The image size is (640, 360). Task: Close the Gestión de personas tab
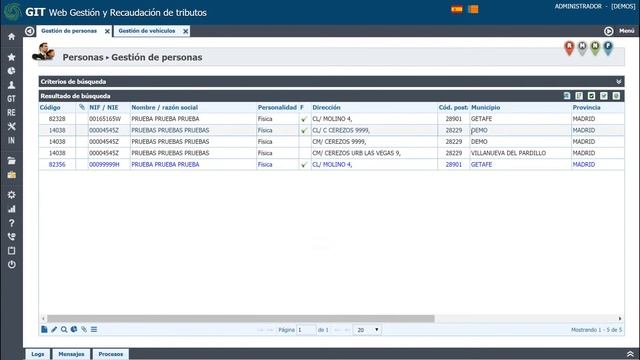[x=107, y=31]
